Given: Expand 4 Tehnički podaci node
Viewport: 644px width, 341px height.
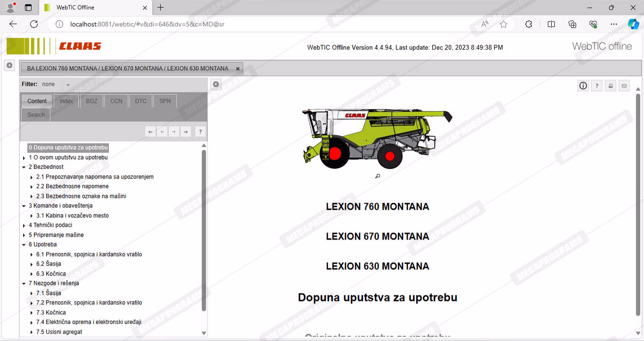Looking at the screenshot, I should point(24,225).
